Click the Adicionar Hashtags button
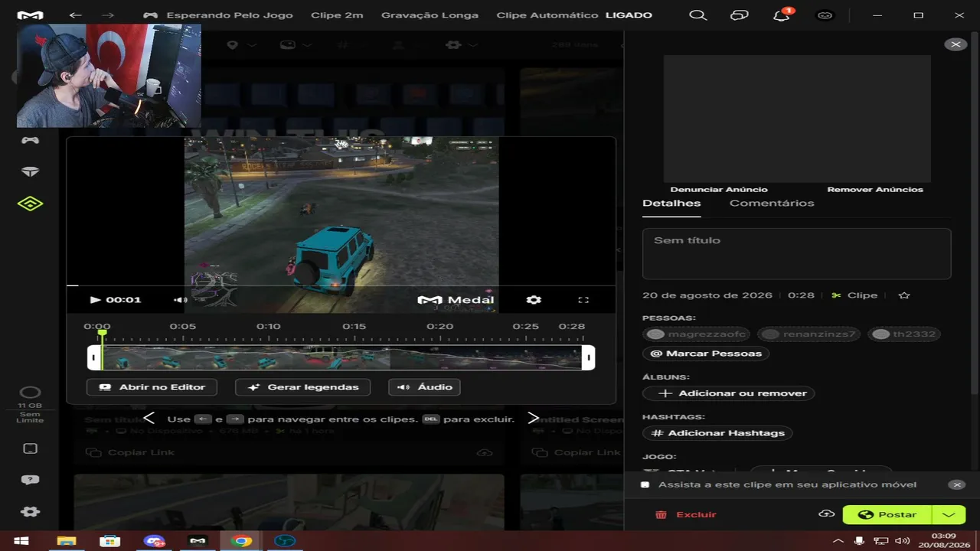The image size is (980, 551). click(718, 433)
